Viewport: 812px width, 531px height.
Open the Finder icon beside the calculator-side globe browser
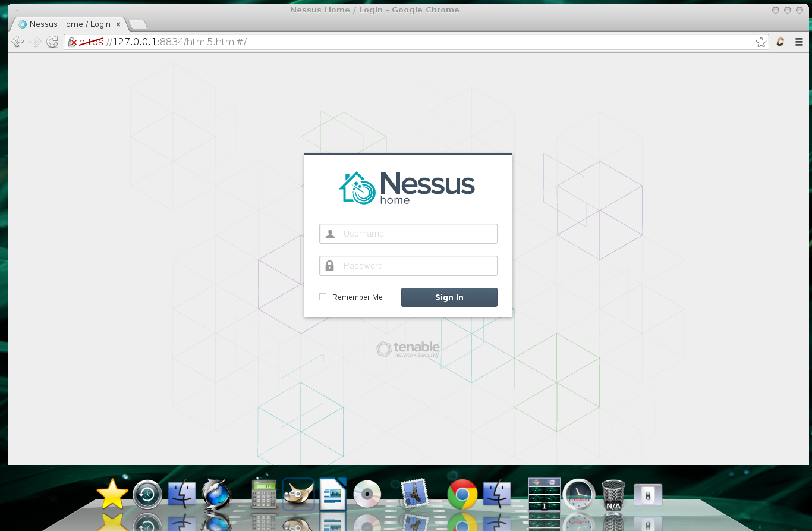182,494
